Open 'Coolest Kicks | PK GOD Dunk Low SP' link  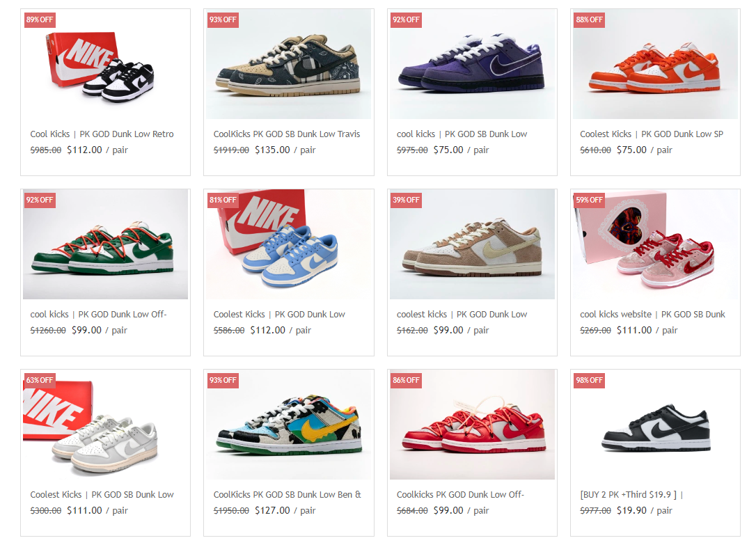(652, 134)
